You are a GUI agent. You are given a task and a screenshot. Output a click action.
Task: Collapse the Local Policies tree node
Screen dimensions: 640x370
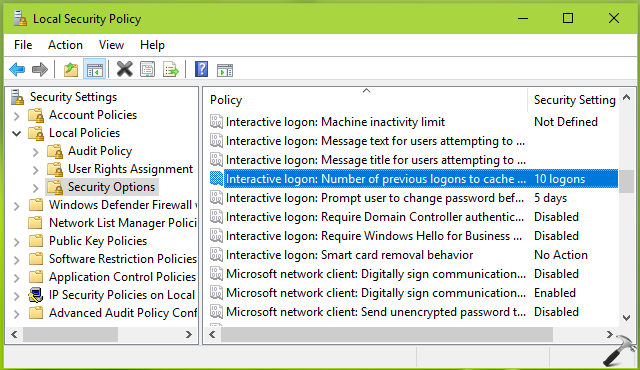pos(16,133)
